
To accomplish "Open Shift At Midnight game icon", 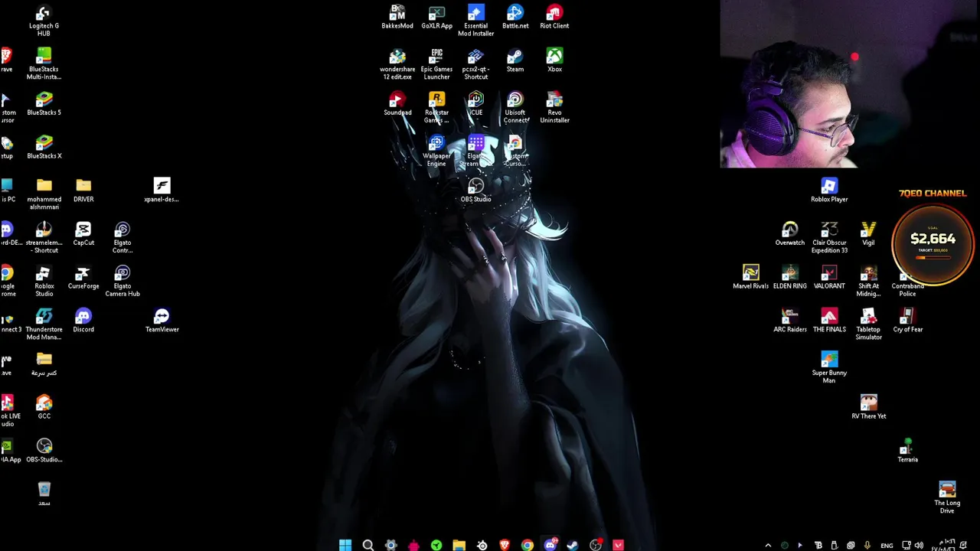I will click(x=868, y=281).
